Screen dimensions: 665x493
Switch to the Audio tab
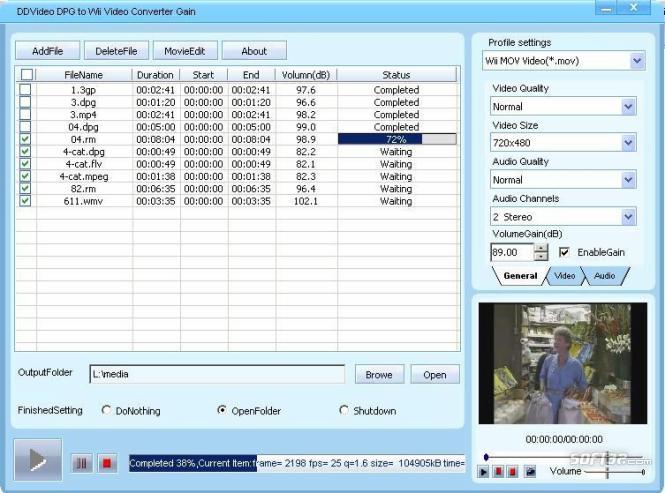click(605, 276)
